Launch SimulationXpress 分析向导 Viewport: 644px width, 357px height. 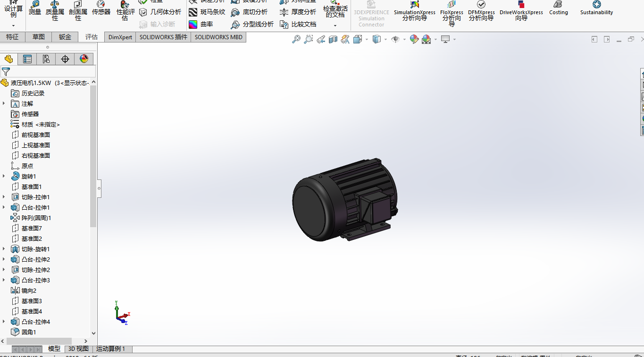pos(415,11)
